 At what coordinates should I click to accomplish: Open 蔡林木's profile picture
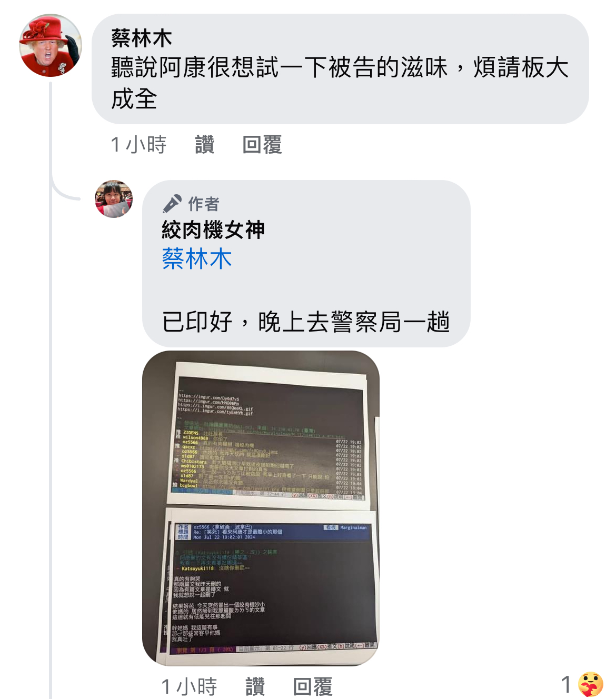pos(51,45)
